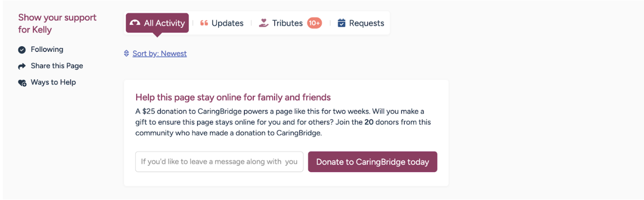Open the Sort by: Newest dropdown
This screenshot has height=200, width=644.
click(x=159, y=54)
